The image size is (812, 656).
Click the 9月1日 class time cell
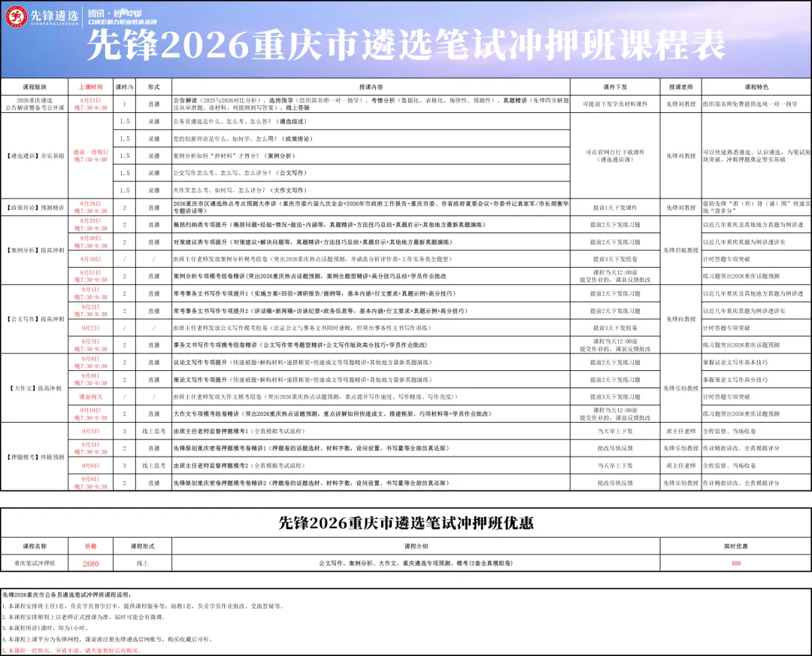pyautogui.click(x=91, y=293)
